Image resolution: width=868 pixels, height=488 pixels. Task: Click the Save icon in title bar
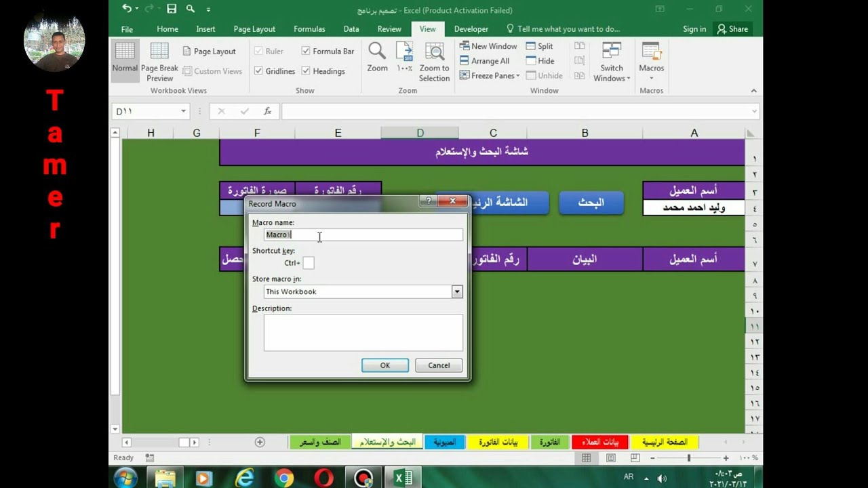[x=172, y=9]
